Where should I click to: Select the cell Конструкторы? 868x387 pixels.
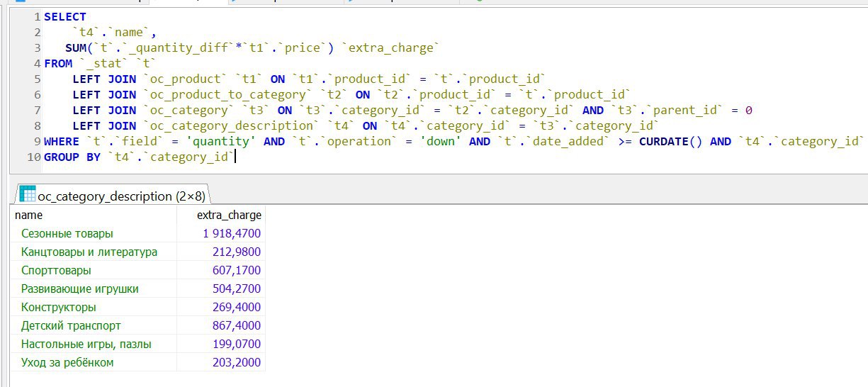pyautogui.click(x=94, y=307)
